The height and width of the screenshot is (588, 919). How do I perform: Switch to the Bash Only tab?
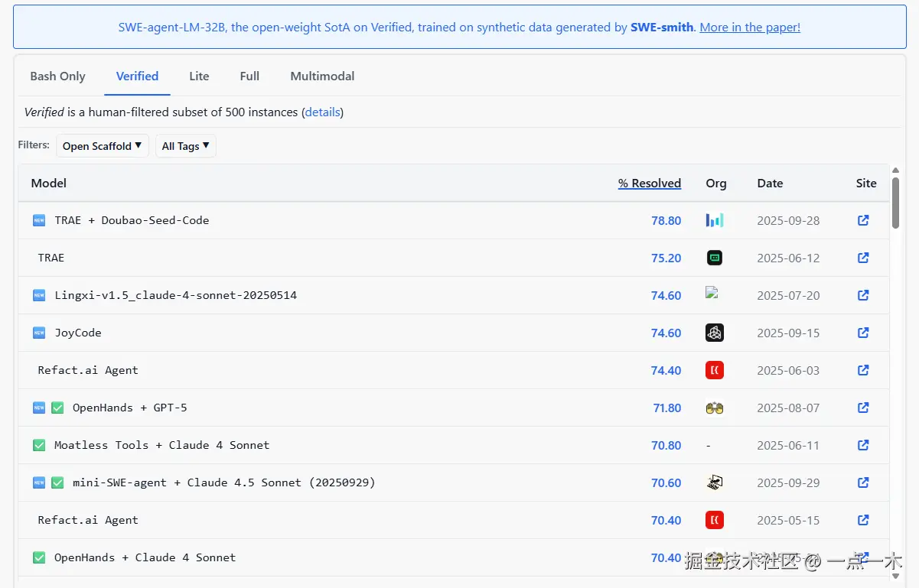pyautogui.click(x=57, y=76)
